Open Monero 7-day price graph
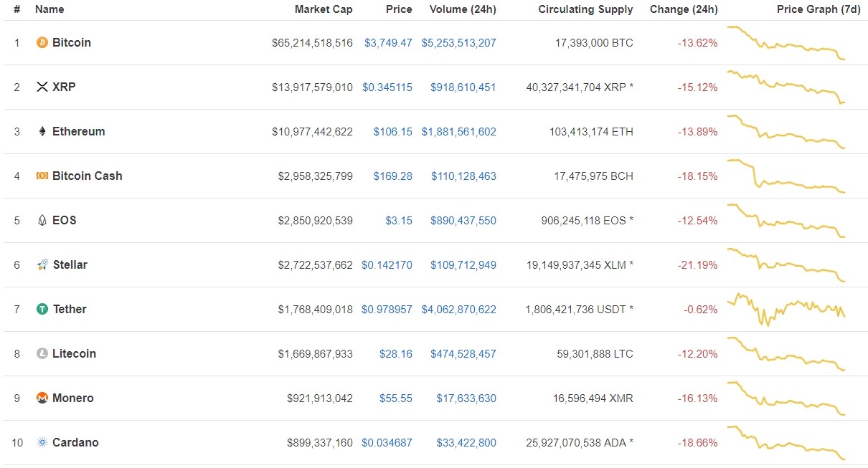This screenshot has height=468, width=868. tap(787, 398)
